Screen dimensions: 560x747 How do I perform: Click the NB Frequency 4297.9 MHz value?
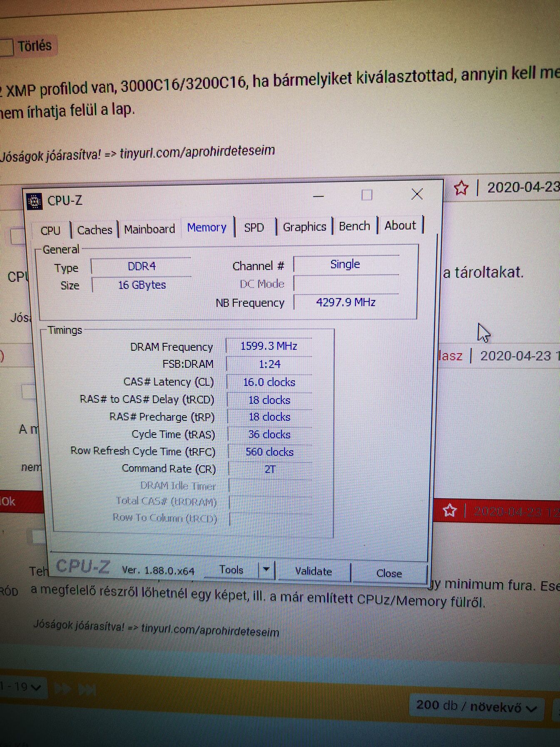pos(346,302)
